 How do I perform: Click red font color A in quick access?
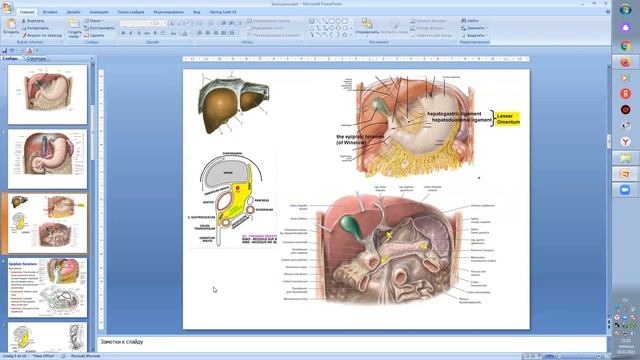pos(29,51)
